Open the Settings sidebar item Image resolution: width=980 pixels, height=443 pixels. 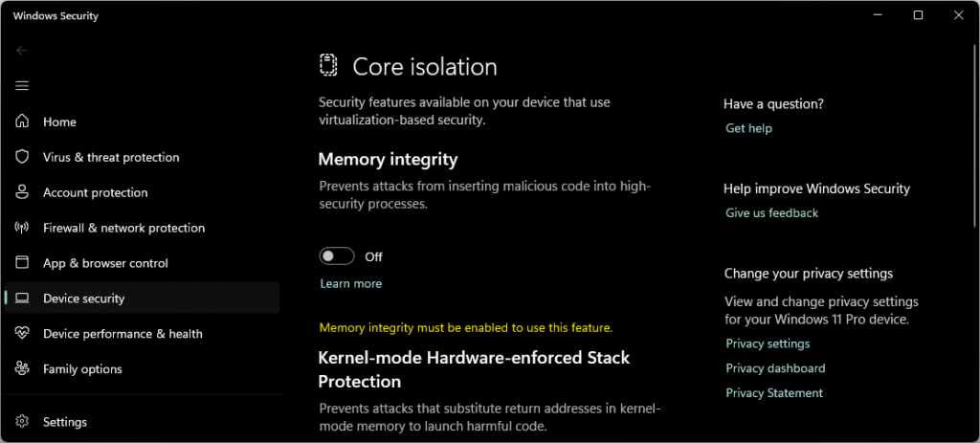(142, 422)
